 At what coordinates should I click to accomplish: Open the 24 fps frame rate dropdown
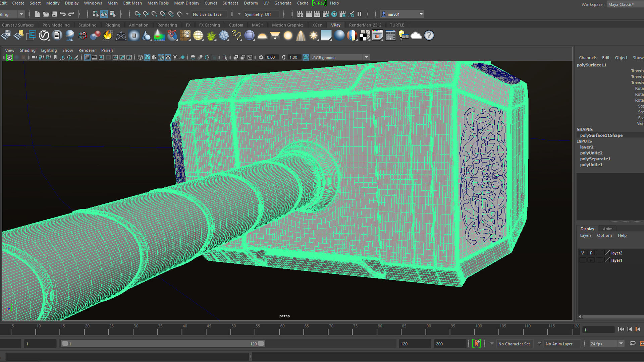[x=606, y=344]
